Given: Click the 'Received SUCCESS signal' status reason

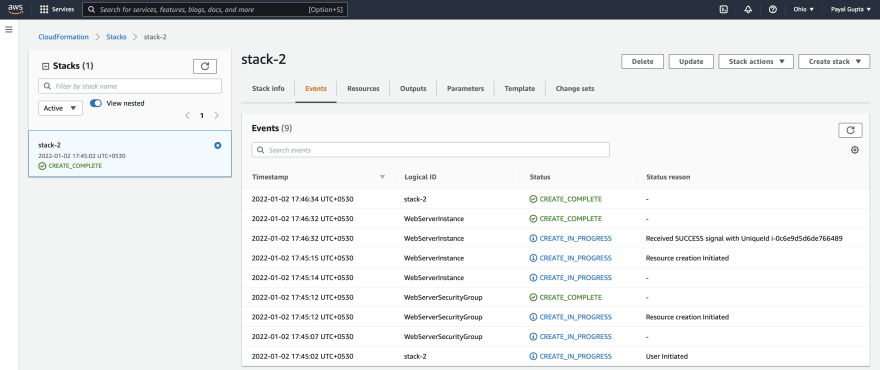Looking at the screenshot, I should point(744,238).
